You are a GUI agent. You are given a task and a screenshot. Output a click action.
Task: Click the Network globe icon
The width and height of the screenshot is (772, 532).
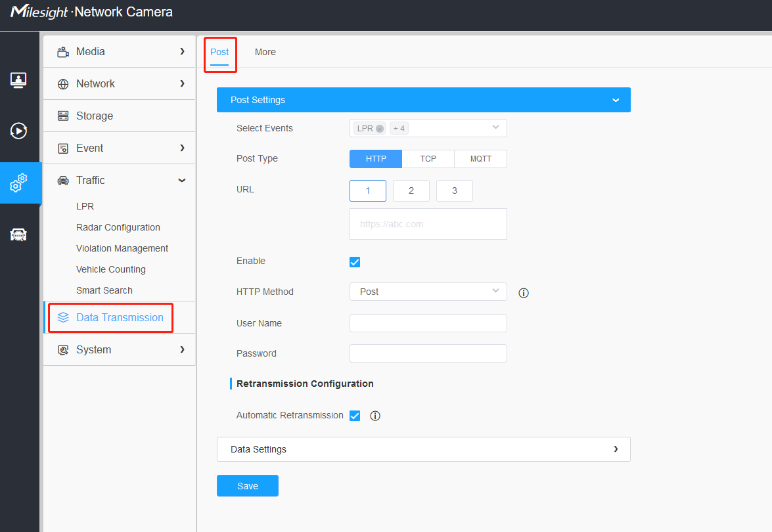click(x=63, y=84)
